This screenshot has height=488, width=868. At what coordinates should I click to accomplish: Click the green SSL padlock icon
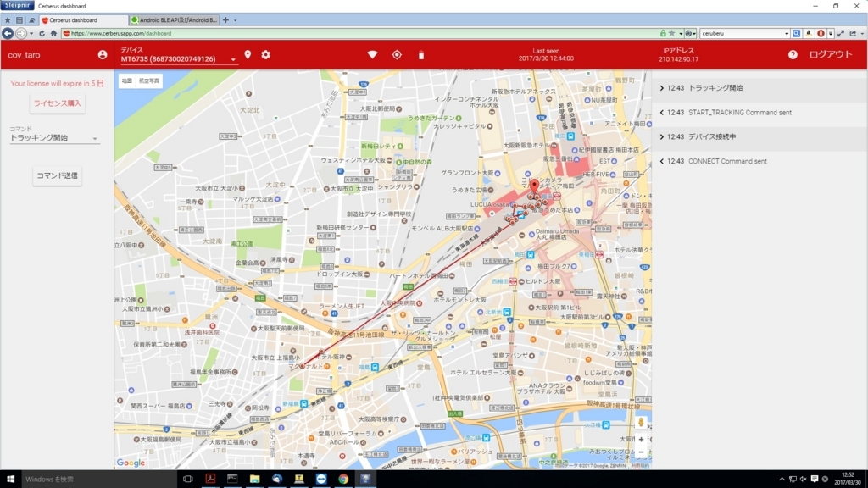tap(663, 33)
